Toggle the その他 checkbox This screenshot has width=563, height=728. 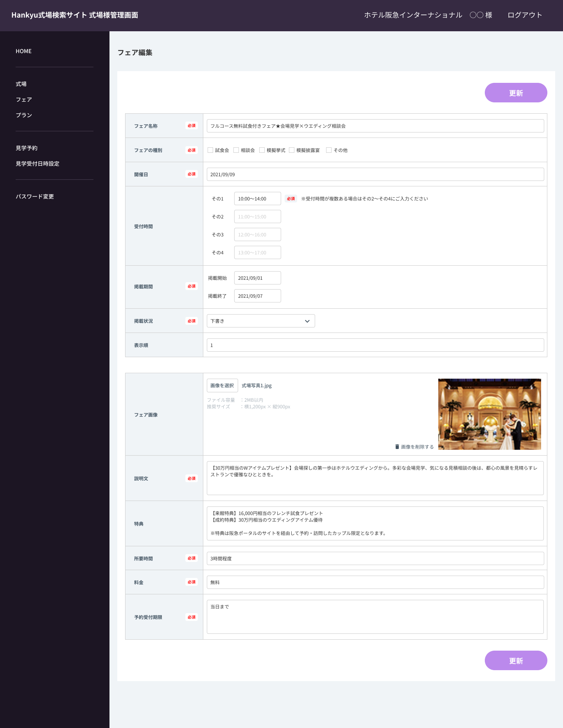click(329, 150)
